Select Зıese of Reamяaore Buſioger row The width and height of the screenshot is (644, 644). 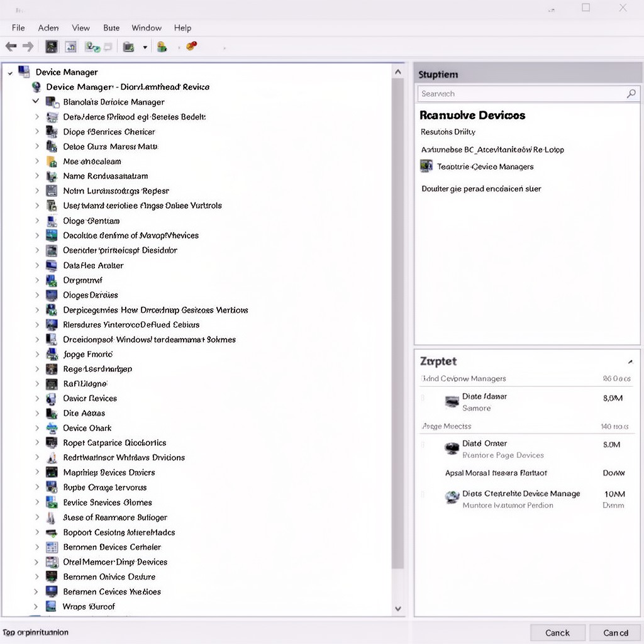pyautogui.click(x=116, y=518)
